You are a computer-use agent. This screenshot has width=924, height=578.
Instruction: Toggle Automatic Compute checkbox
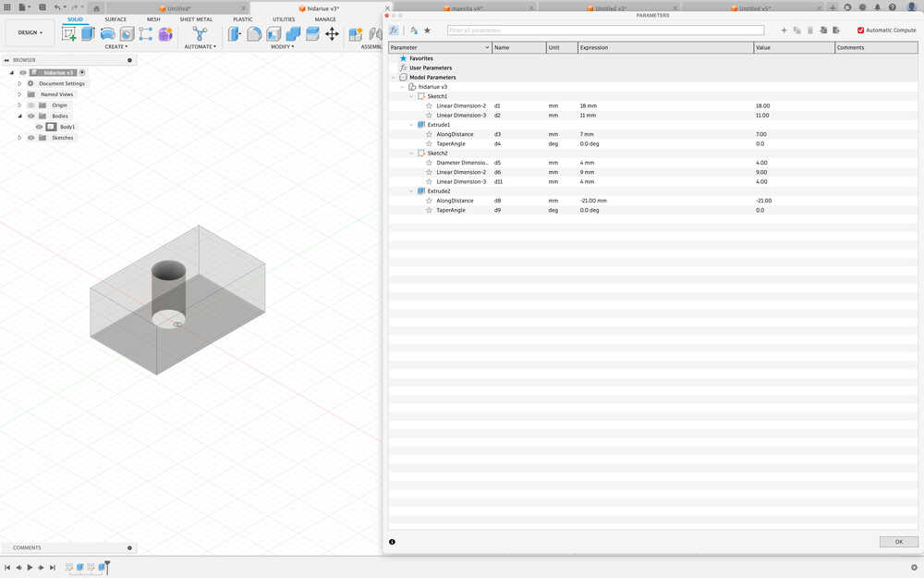pos(860,31)
